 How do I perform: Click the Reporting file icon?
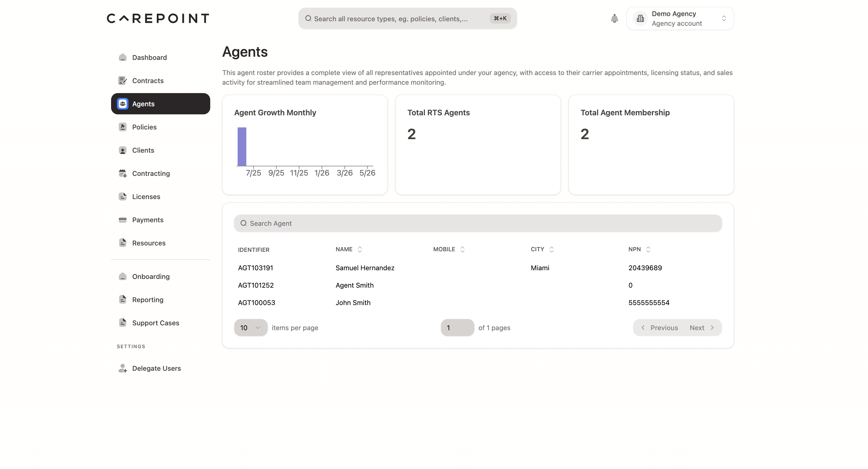[x=123, y=300]
